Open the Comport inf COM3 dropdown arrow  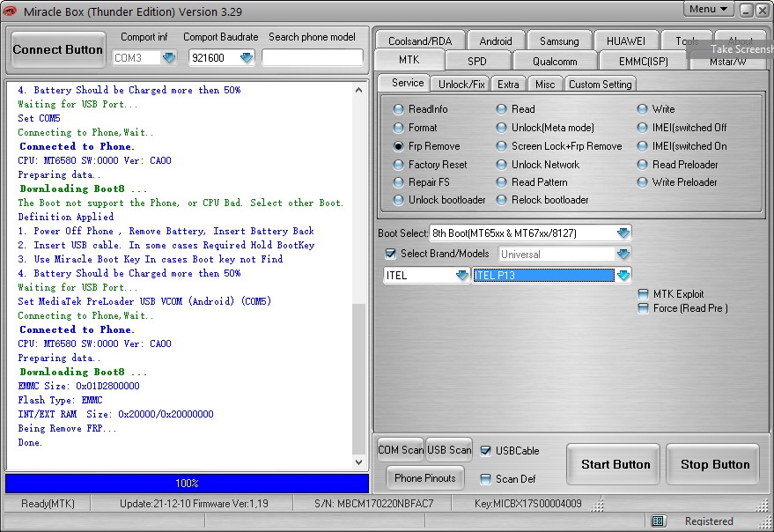pyautogui.click(x=169, y=58)
